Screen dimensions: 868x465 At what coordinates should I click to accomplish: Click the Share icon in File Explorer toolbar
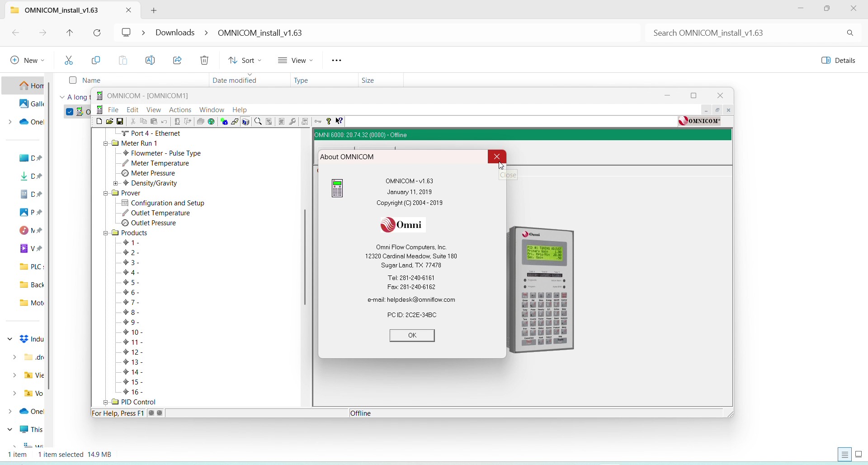[x=178, y=61]
